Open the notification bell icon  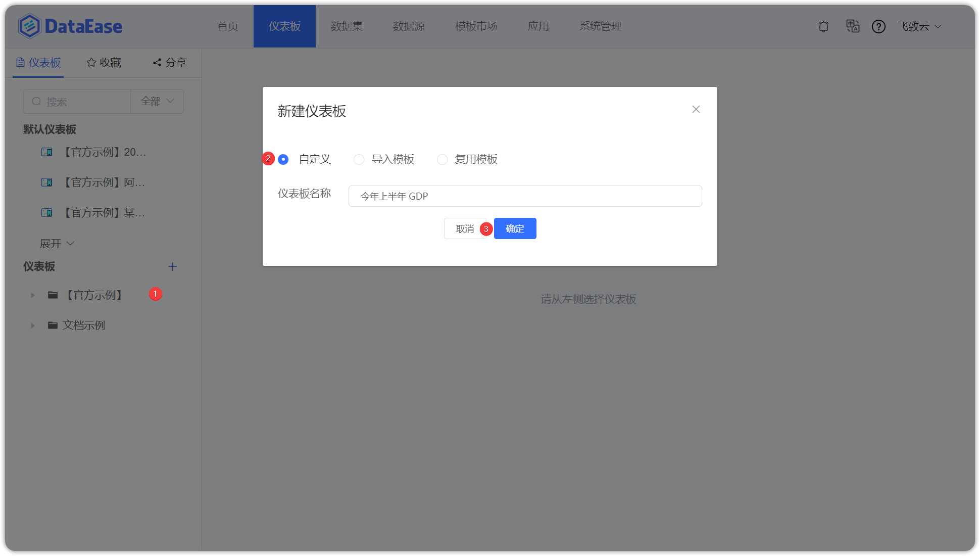[x=823, y=26]
